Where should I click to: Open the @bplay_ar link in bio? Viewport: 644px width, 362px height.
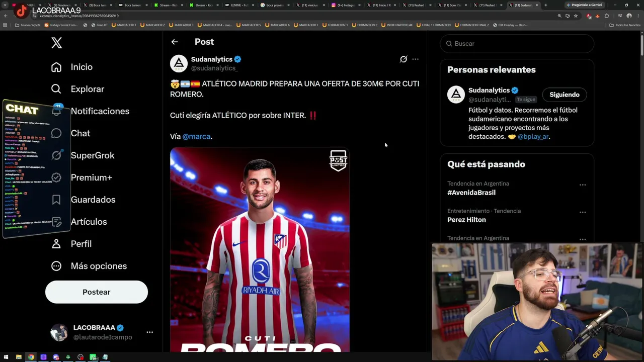click(533, 137)
